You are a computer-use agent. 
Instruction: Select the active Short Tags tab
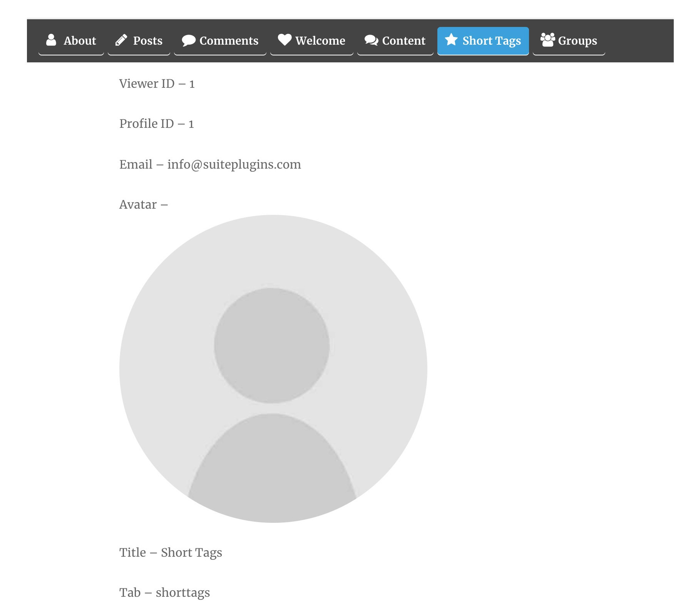(x=483, y=41)
